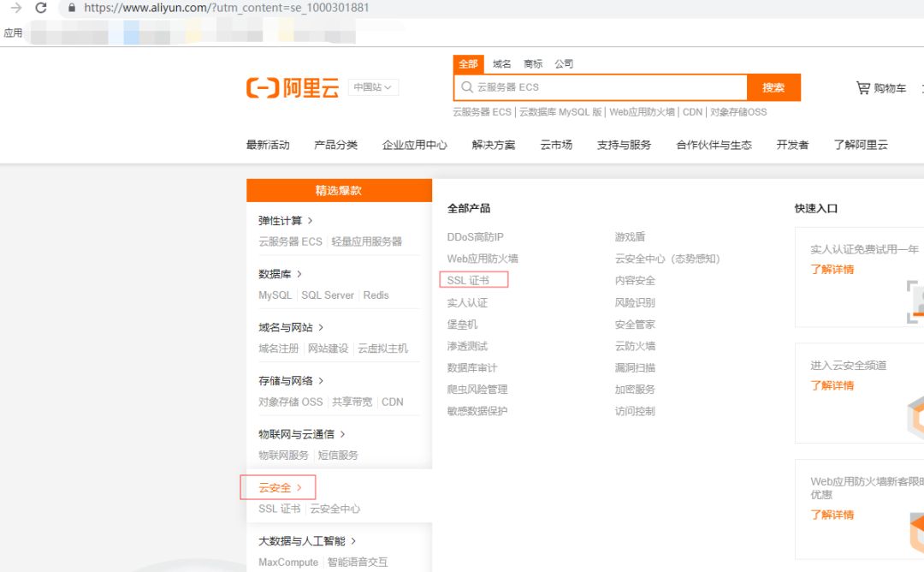The width and height of the screenshot is (924, 572).
Task: Open the Web应用防火墙 product link
Action: pyautogui.click(x=483, y=259)
